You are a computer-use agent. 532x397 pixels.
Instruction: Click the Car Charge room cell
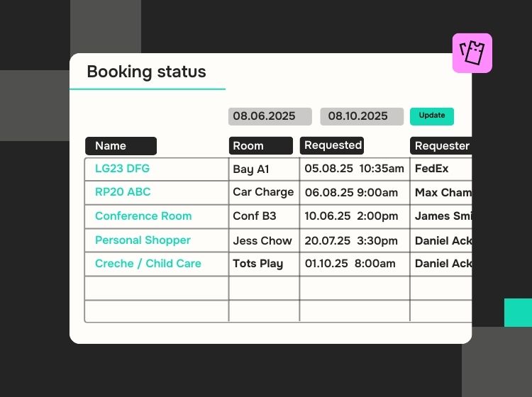(x=265, y=193)
